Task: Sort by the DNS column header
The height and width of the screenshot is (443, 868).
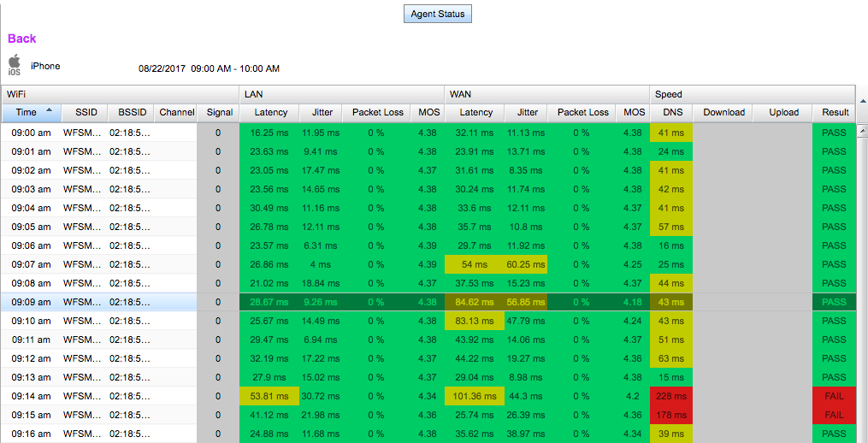Action: pyautogui.click(x=672, y=112)
